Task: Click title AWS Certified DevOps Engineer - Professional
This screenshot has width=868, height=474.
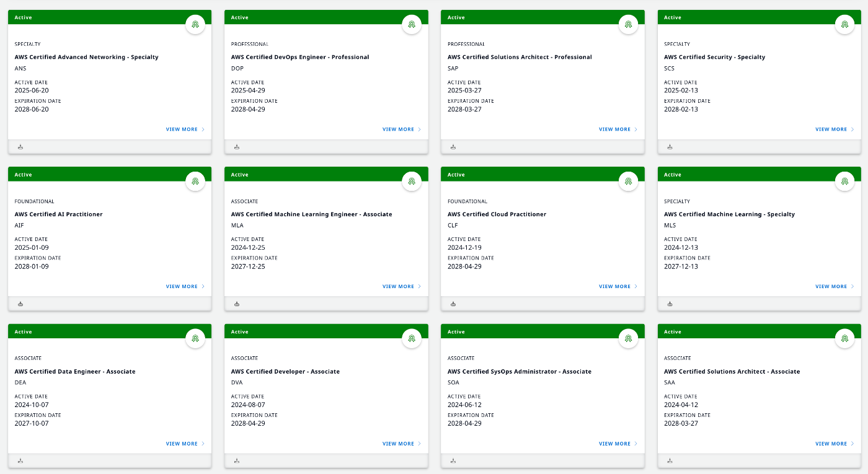Action: point(300,57)
